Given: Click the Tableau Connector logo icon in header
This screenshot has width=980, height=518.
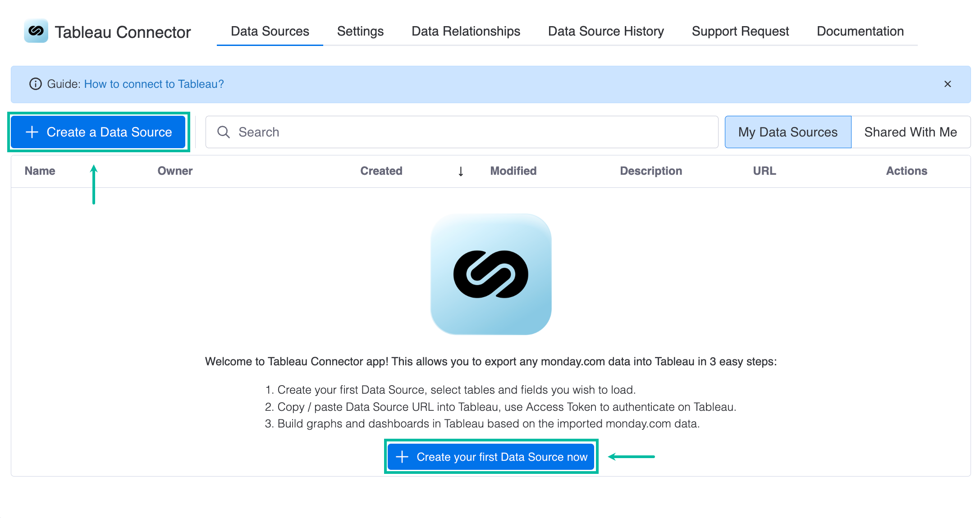Looking at the screenshot, I should [36, 31].
